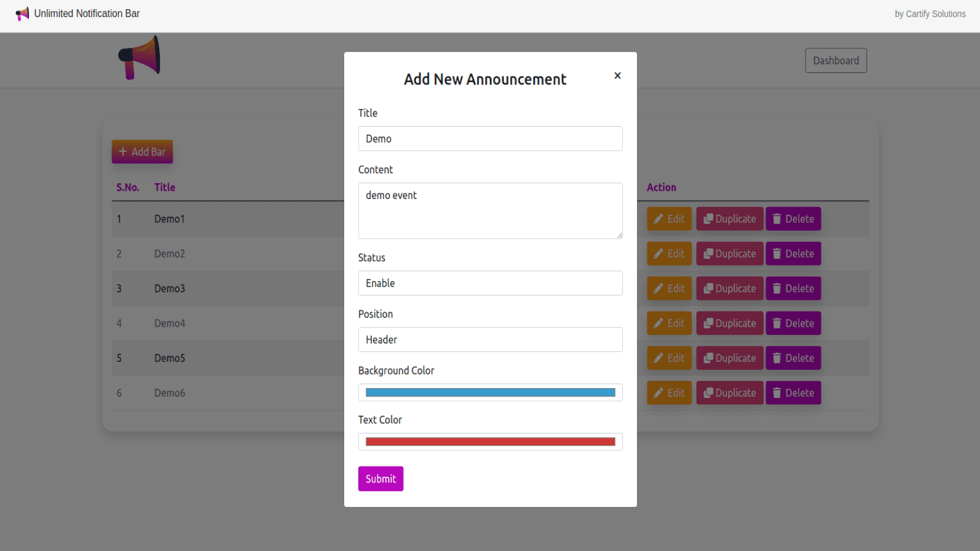Click the by Cartify Solutions link
980x551 pixels.
pyautogui.click(x=930, y=13)
